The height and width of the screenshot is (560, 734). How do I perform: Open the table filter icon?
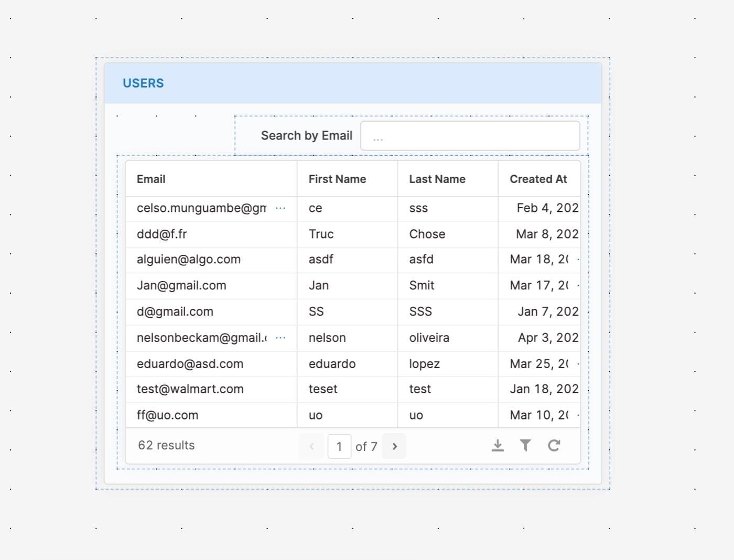(x=525, y=446)
